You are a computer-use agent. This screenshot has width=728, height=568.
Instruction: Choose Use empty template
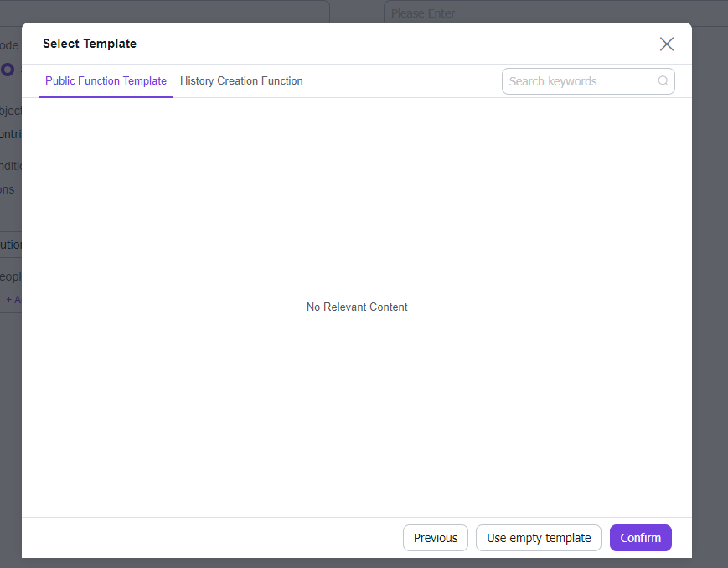pos(539,538)
